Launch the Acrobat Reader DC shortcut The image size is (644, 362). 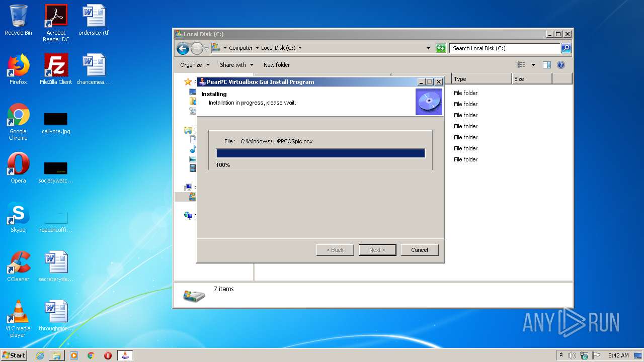pyautogui.click(x=56, y=23)
